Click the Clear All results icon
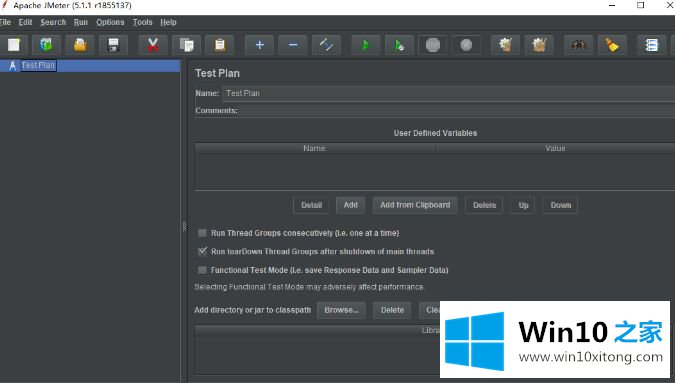The width and height of the screenshot is (675, 383). point(539,45)
